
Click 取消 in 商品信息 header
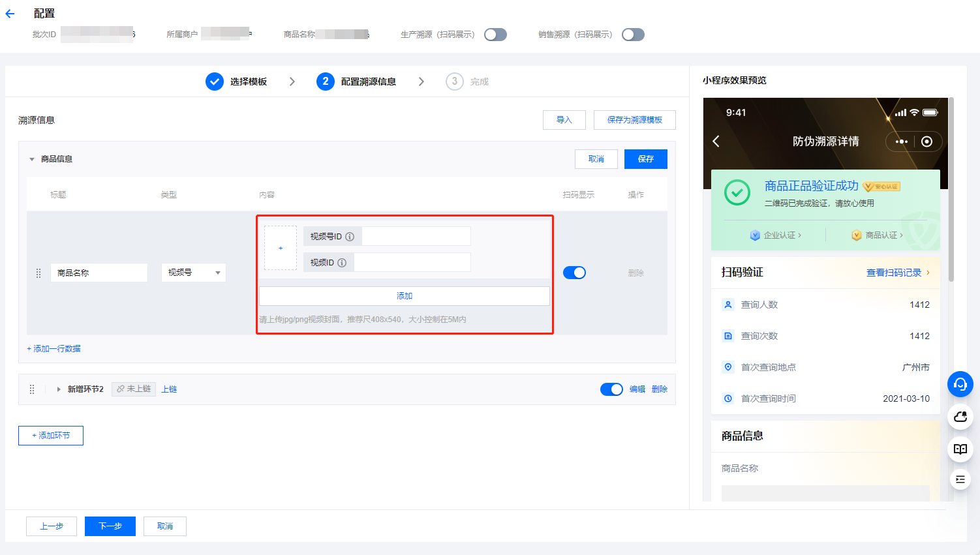click(x=596, y=159)
